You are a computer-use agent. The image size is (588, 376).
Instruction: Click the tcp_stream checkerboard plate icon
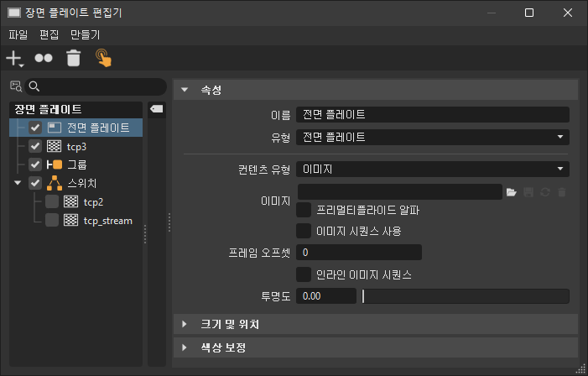click(70, 220)
